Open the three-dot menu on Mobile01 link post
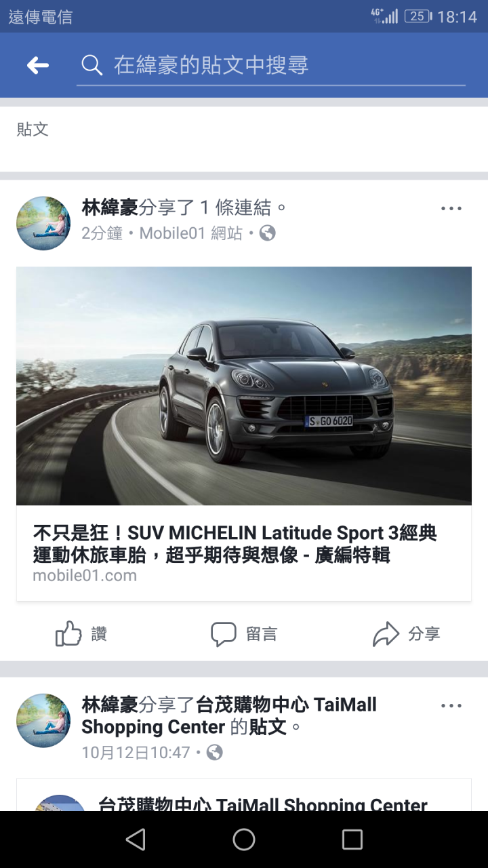Image resolution: width=488 pixels, height=868 pixels. click(451, 208)
